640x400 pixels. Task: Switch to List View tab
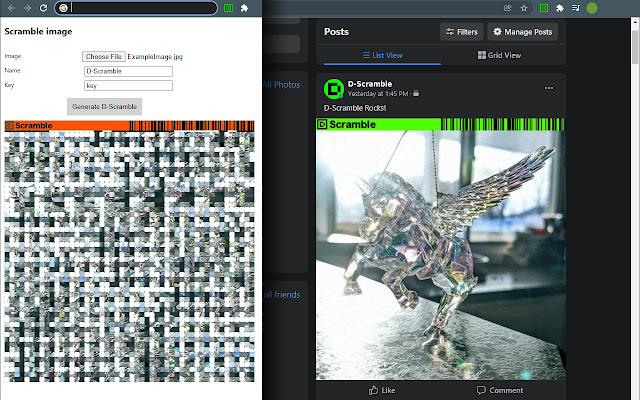pyautogui.click(x=382, y=55)
